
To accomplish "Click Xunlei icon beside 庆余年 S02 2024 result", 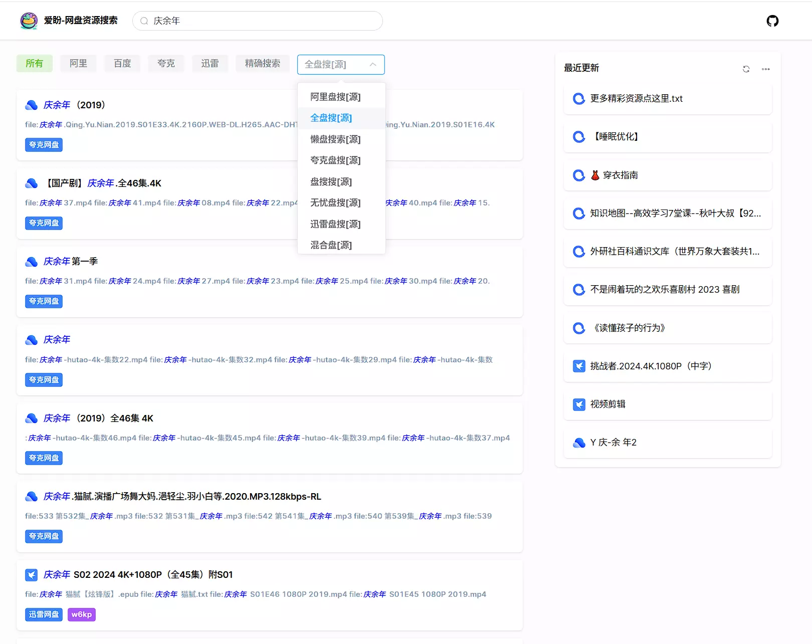I will [32, 575].
